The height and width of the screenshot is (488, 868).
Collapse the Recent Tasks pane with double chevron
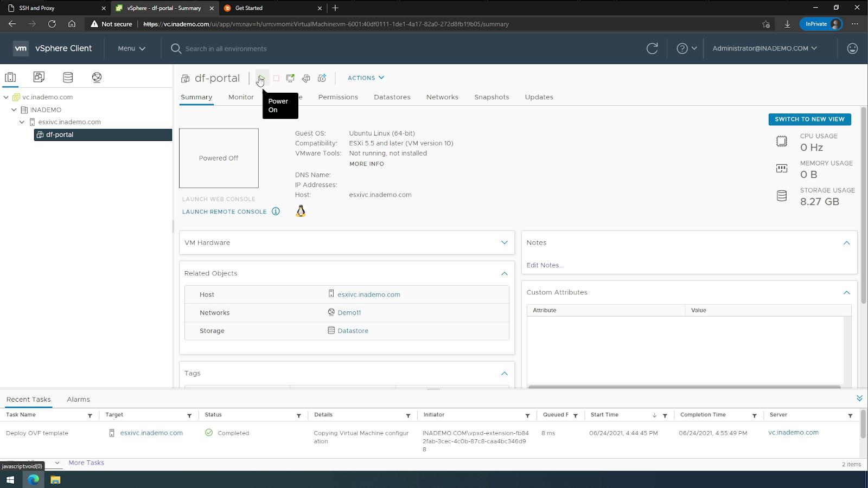tap(859, 399)
